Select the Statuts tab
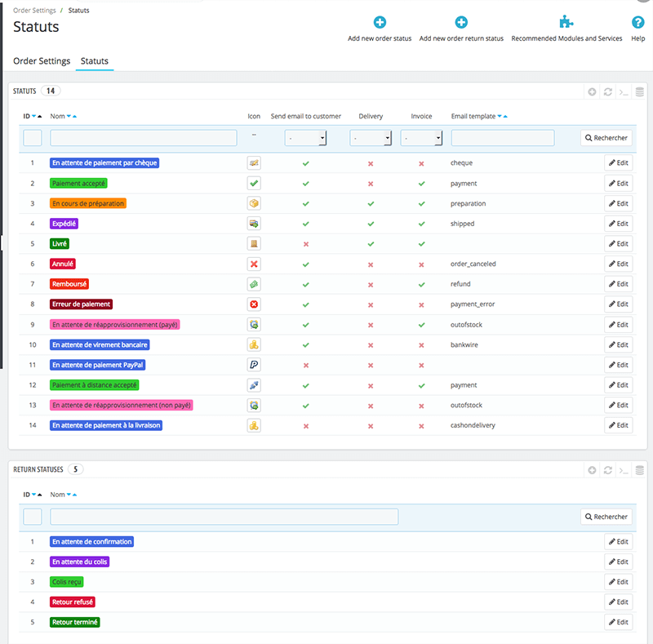653x644 pixels. (x=95, y=61)
